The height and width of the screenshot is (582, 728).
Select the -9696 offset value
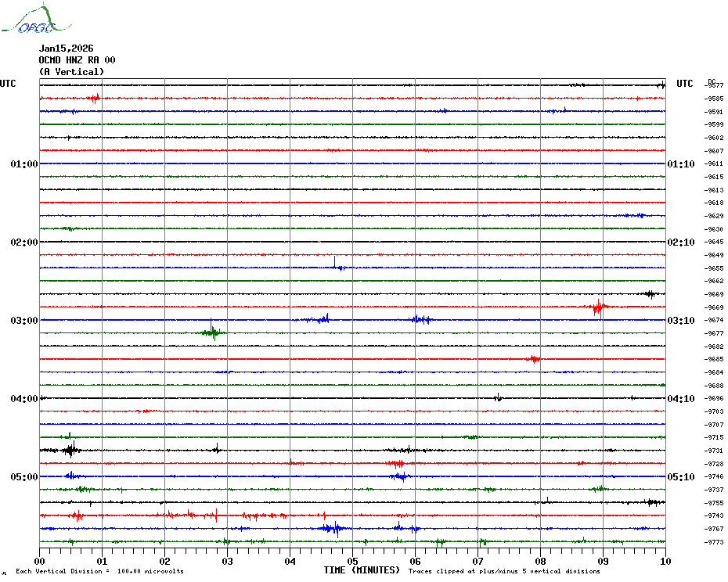coord(714,398)
